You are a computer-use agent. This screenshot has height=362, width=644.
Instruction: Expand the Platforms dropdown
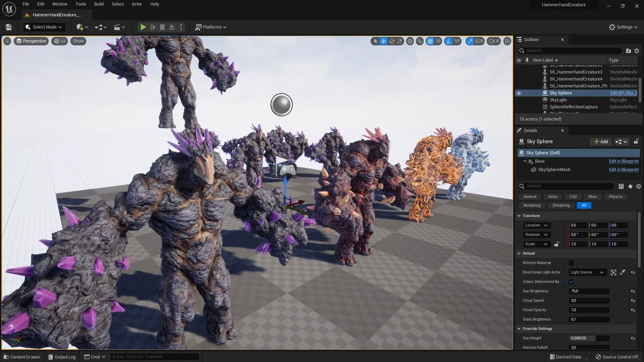pyautogui.click(x=211, y=27)
